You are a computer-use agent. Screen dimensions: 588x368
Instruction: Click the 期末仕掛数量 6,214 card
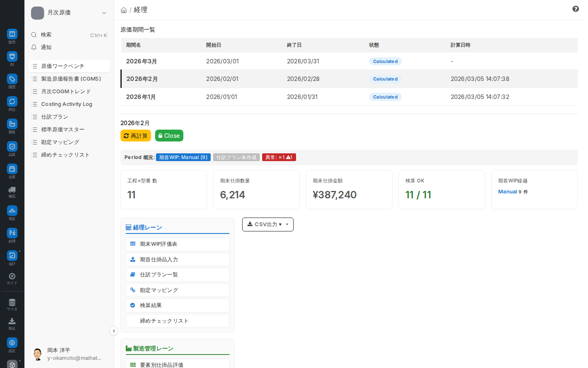coord(256,190)
